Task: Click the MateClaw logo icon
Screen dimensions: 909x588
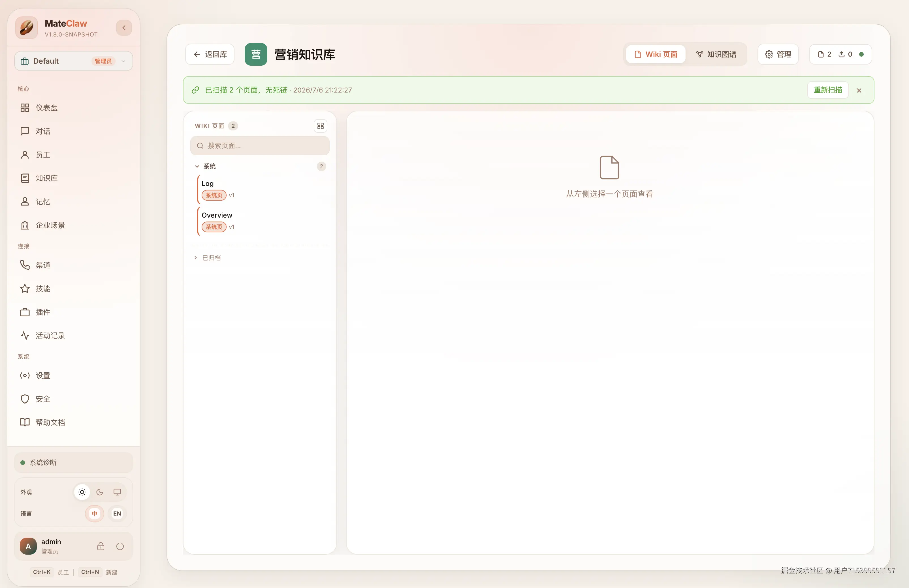Action: (27, 28)
